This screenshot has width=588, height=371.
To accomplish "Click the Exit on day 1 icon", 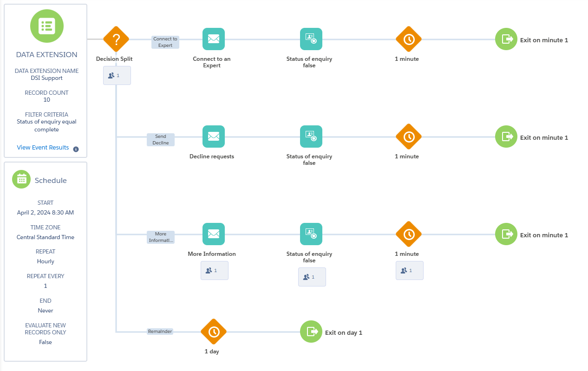I will coord(311,332).
